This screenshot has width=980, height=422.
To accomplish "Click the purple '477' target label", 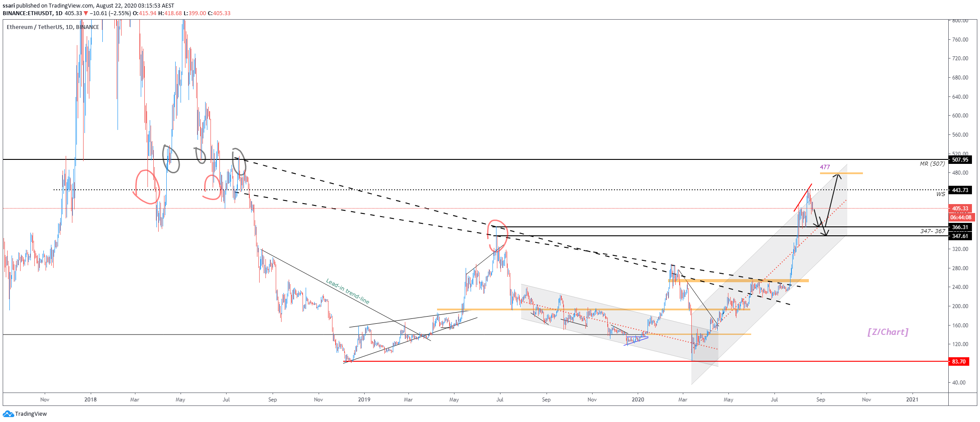I will [x=825, y=167].
